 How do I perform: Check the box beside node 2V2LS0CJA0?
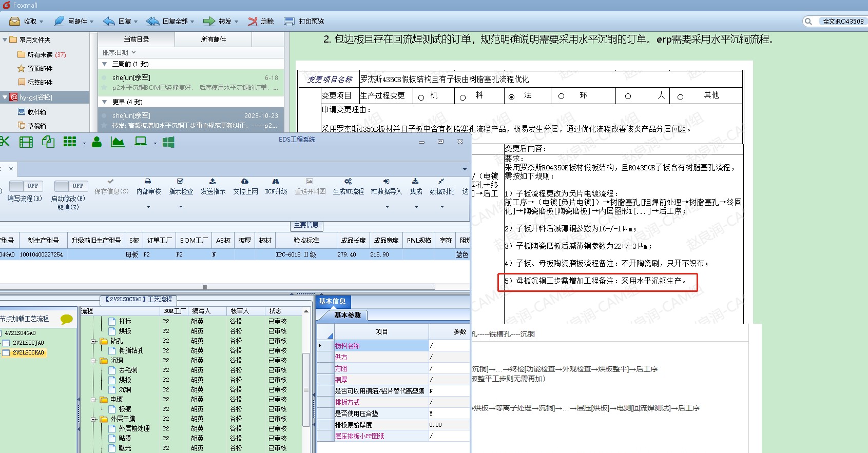pyautogui.click(x=6, y=343)
